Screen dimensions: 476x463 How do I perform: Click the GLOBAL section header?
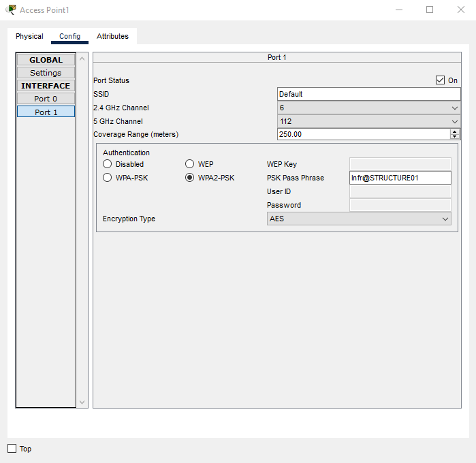pyautogui.click(x=46, y=60)
